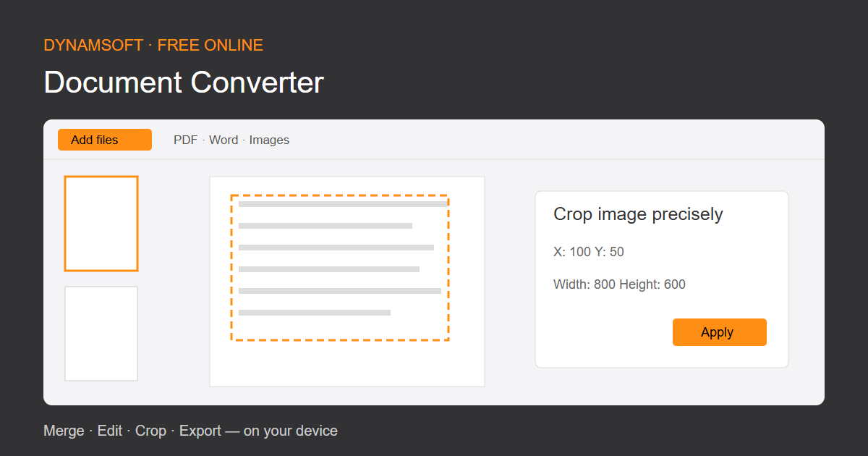This screenshot has height=456, width=868.
Task: Apply the crop settings
Action: point(719,332)
